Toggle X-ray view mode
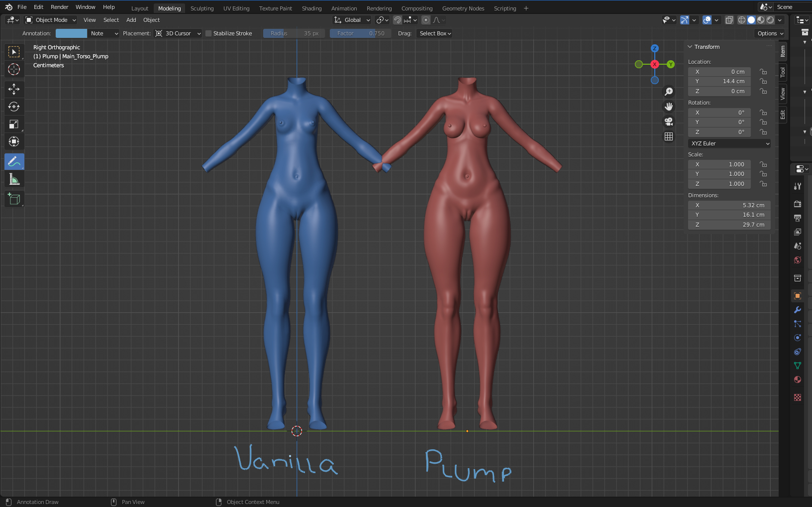Viewport: 812px width, 507px height. pos(729,20)
